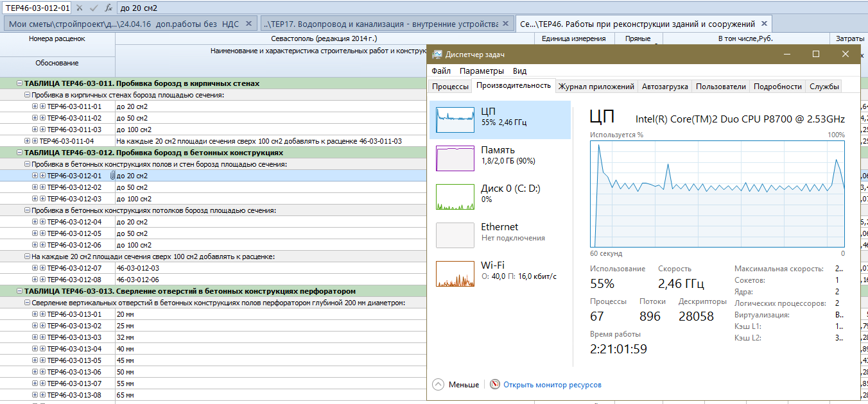Viewport: 868px width, 404px height.
Task: Switch to the Автозагрузка tab
Action: [x=664, y=87]
